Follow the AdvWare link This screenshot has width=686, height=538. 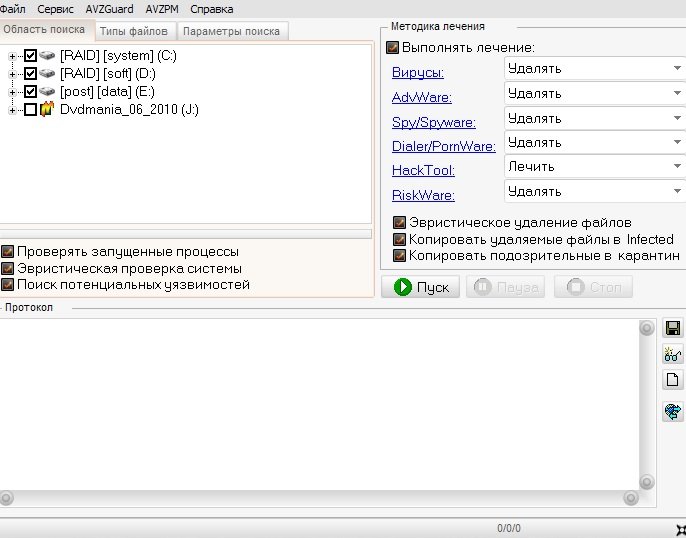click(x=422, y=97)
